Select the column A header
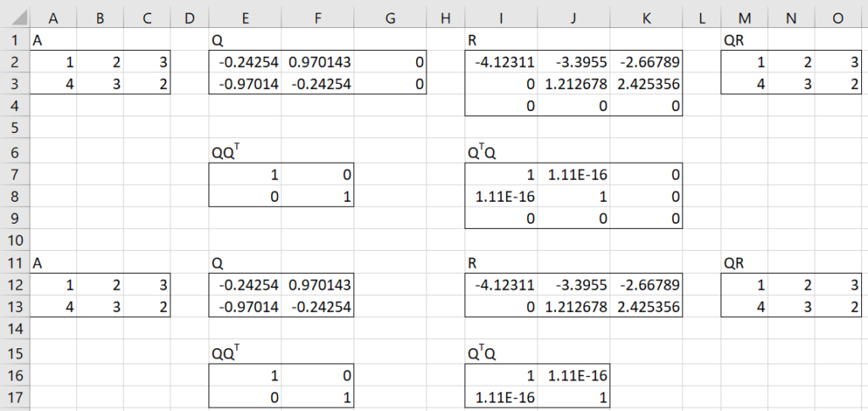Viewport: 868px width, 411px height. (x=53, y=17)
